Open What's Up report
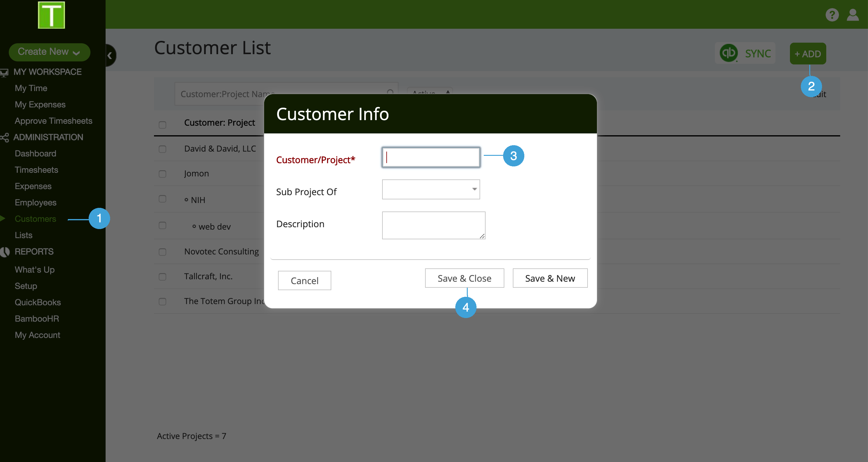The width and height of the screenshot is (868, 462). pos(35,270)
